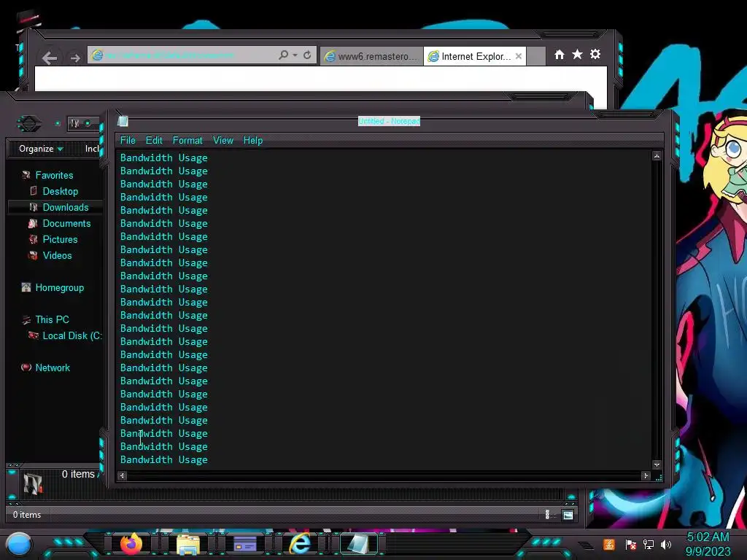This screenshot has height=560, width=747.
Task: Select This PC in Explorer sidebar
Action: (x=52, y=319)
